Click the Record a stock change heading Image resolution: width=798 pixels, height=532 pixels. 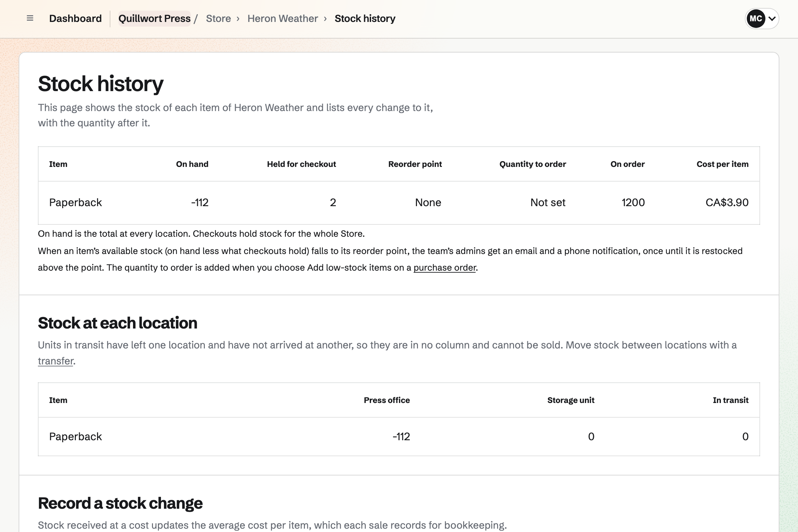pyautogui.click(x=120, y=503)
